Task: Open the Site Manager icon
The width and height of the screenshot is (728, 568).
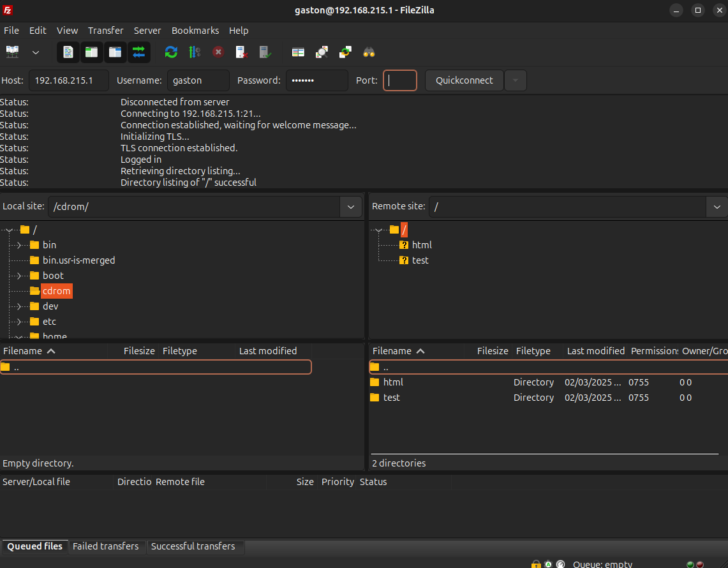Action: coord(13,52)
